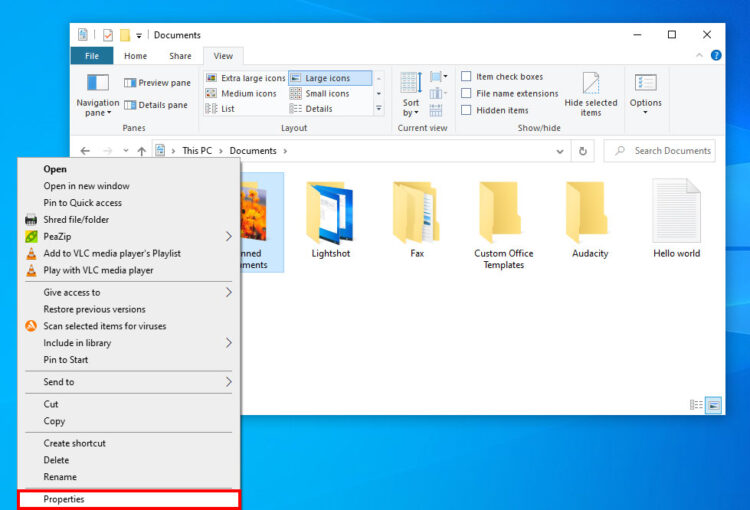Image resolution: width=750 pixels, height=510 pixels.
Task: Check the Hidden items box
Action: (x=466, y=111)
